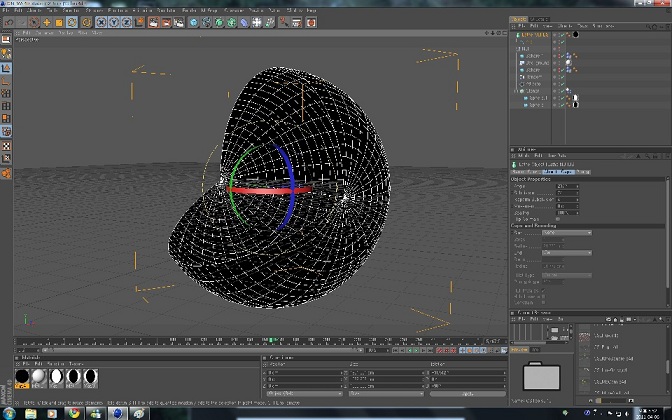Click the orange icon at bottom of left palette

click(x=6, y=173)
